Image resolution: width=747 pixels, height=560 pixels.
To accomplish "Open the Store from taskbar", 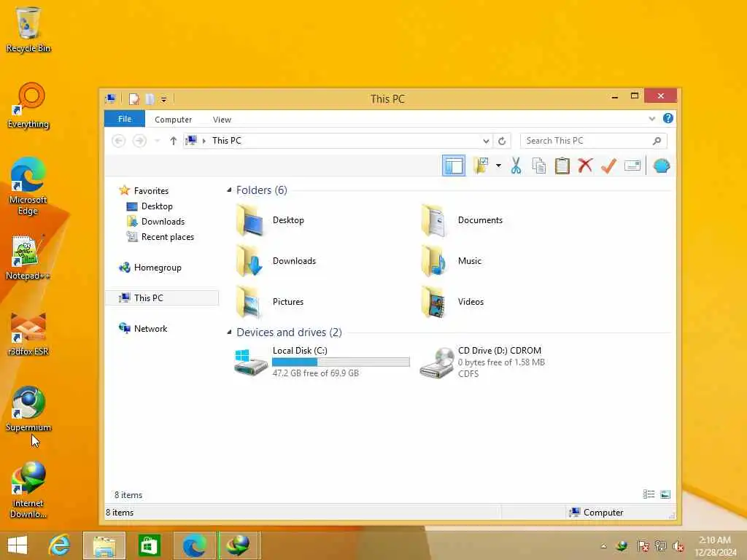I will pyautogui.click(x=149, y=545).
